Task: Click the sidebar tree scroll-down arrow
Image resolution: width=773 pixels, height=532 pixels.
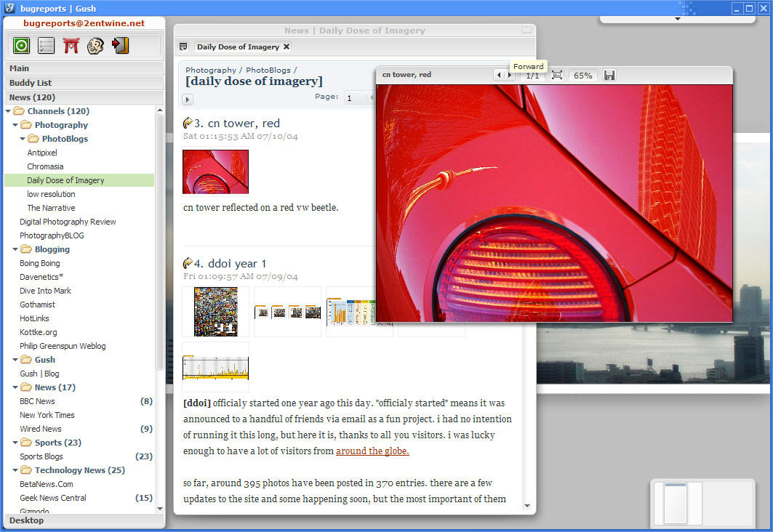Action: 160,508
